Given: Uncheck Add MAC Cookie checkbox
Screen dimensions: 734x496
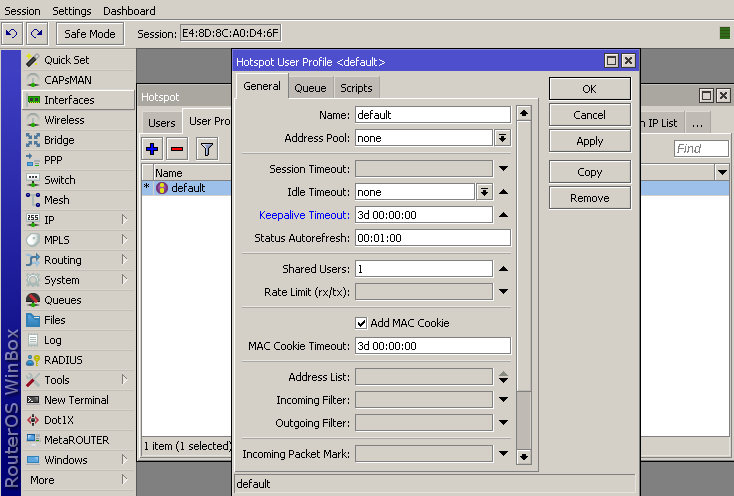Looking at the screenshot, I should (x=362, y=323).
